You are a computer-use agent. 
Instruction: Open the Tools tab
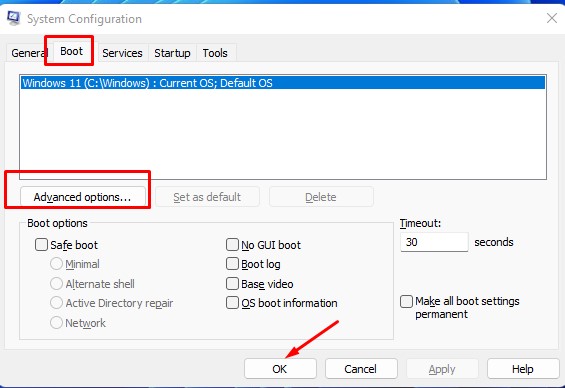click(215, 53)
